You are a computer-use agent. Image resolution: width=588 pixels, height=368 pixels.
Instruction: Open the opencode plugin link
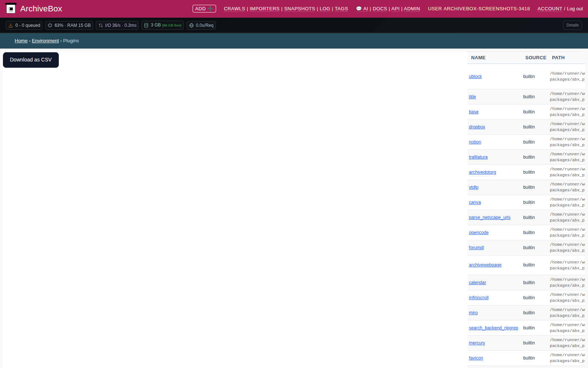(479, 233)
